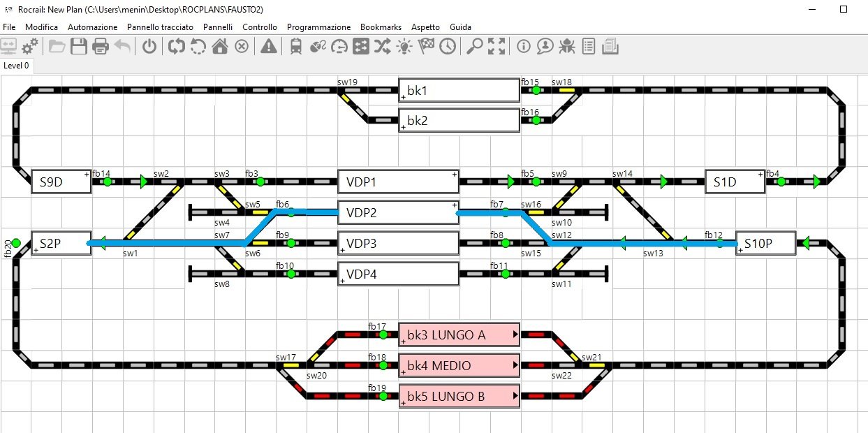868x433 pixels.
Task: Click the home icon in toolbar
Action: point(220,47)
